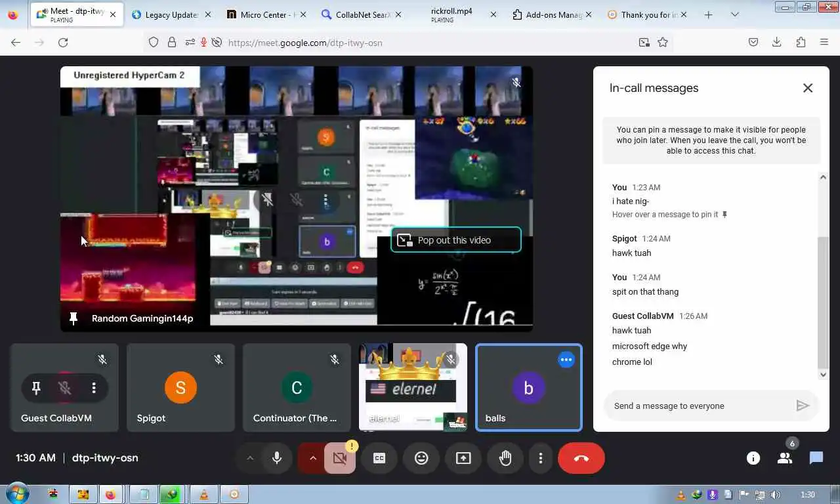Click the picture-in-picture icon in address bar
Screen dimensions: 840x504
pyautogui.click(x=644, y=42)
